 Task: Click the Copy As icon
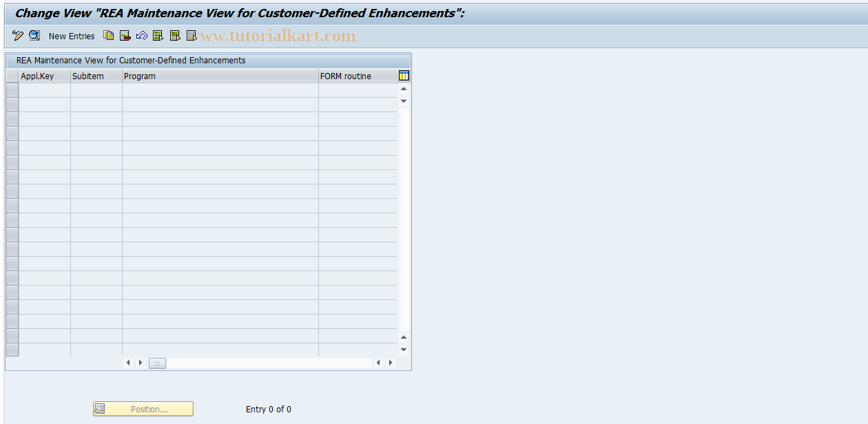click(109, 36)
